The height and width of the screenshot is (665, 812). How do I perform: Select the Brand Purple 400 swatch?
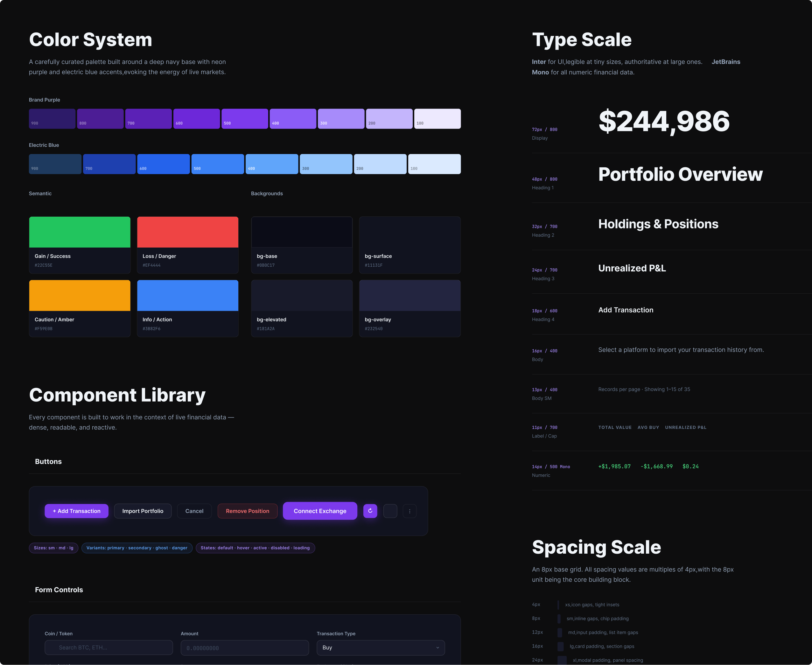point(293,119)
